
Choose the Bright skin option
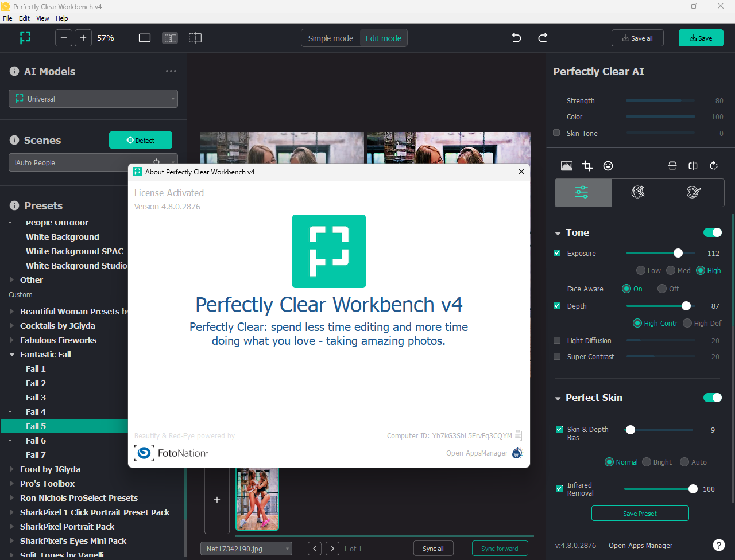click(x=647, y=462)
